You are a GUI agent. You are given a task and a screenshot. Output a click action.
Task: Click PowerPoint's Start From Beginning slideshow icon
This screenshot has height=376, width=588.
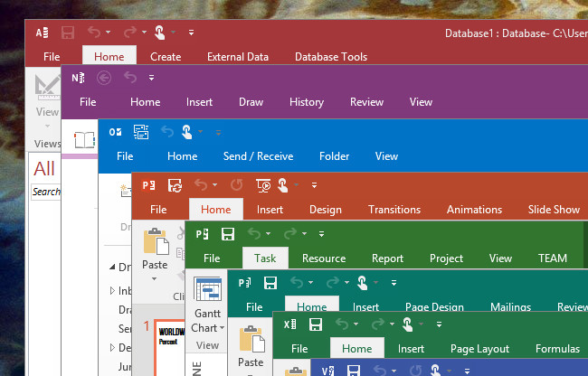click(264, 185)
